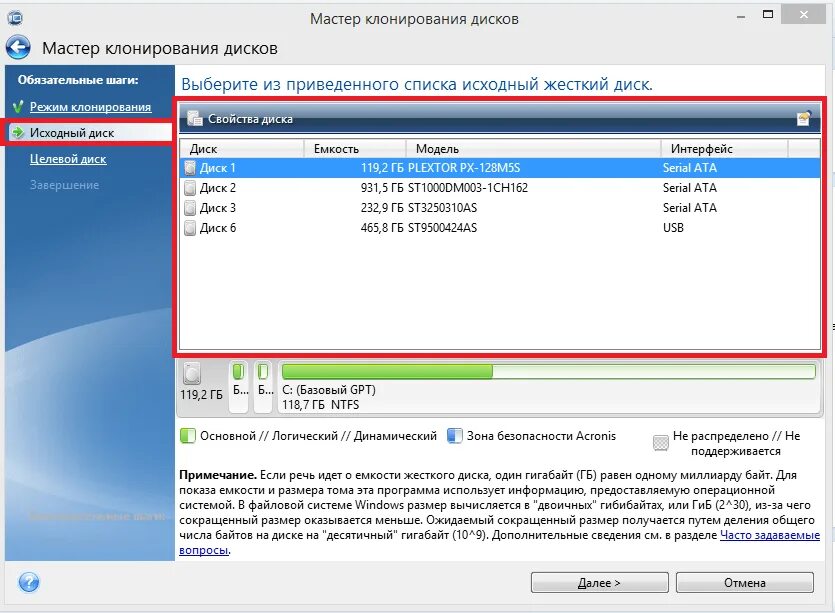Click the C: (Базовый GPT) partition label
Screen dimensions: 835x613
329,390
